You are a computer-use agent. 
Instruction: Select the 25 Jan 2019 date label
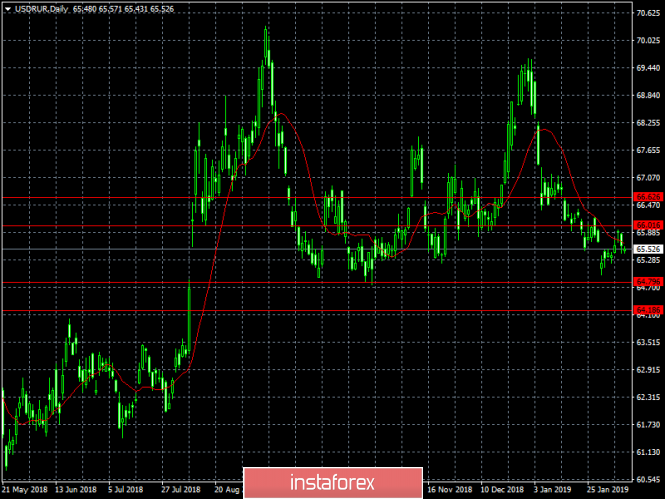coord(605,492)
